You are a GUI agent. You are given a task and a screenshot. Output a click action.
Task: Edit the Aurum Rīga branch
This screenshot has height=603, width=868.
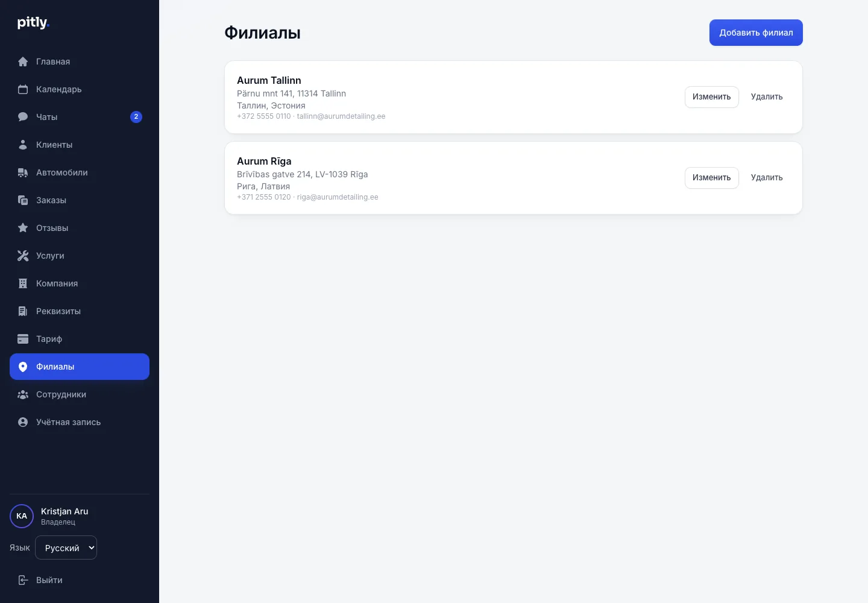pos(711,178)
